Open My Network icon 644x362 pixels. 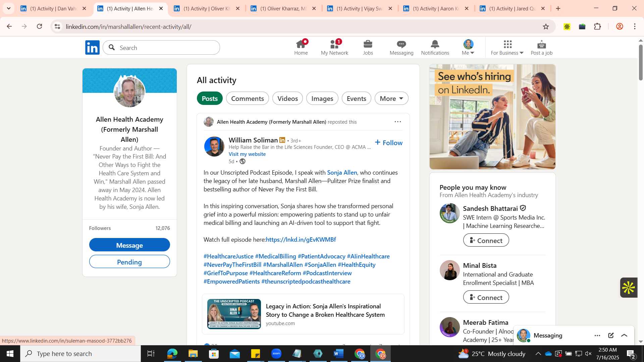click(x=334, y=47)
